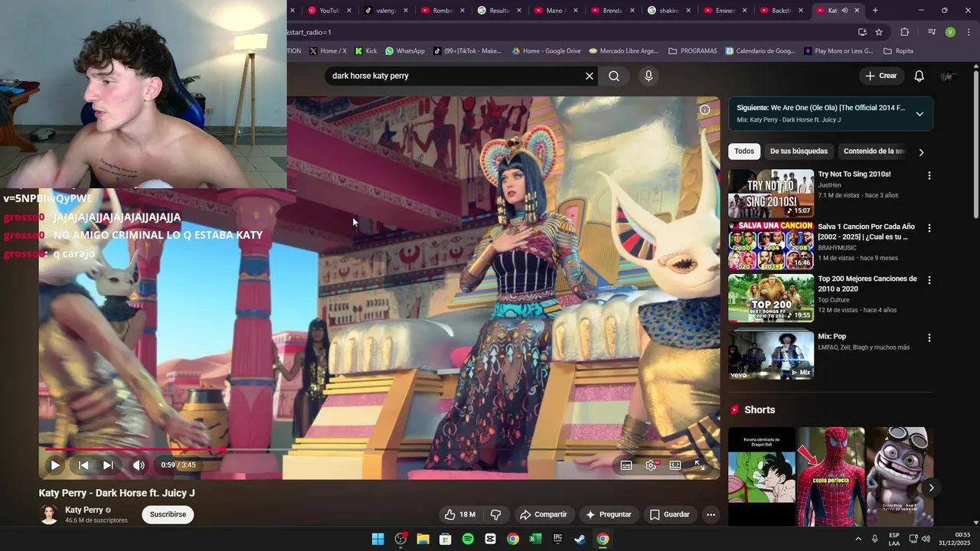Mute the video player volume

139,465
